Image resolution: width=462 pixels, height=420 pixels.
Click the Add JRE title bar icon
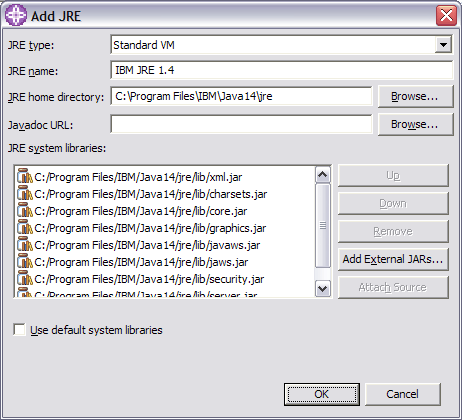(x=16, y=15)
